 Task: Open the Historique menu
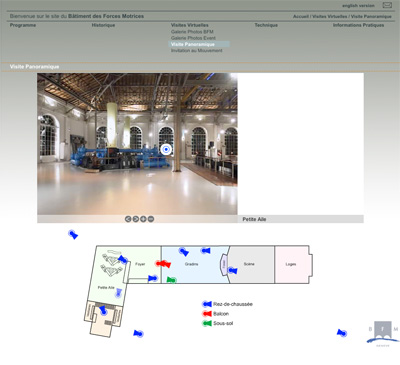pos(103,25)
